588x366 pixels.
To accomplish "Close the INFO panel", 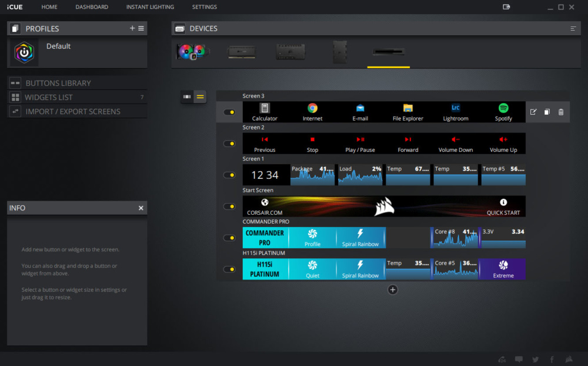I will pos(141,208).
